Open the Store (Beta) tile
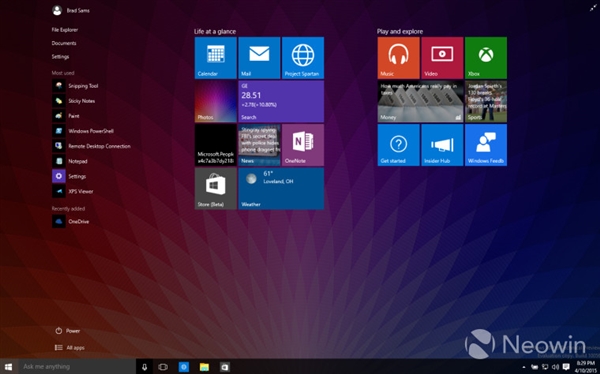 point(215,189)
